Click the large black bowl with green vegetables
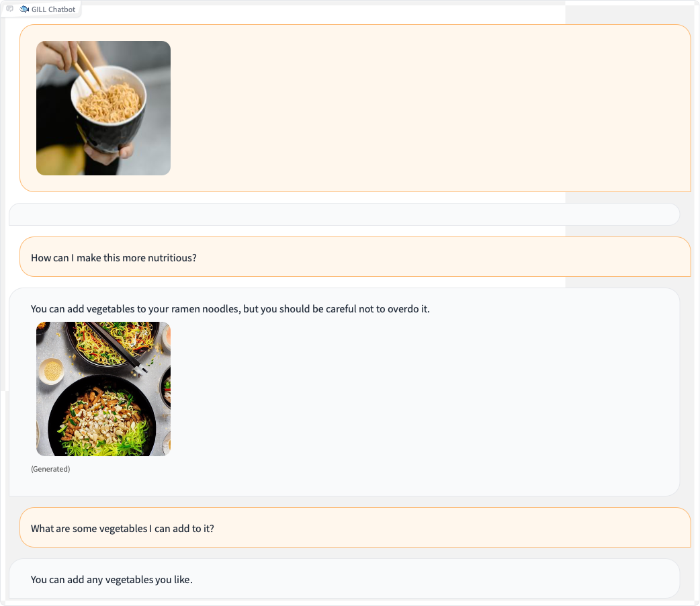Image resolution: width=700 pixels, height=606 pixels. pyautogui.click(x=102, y=417)
